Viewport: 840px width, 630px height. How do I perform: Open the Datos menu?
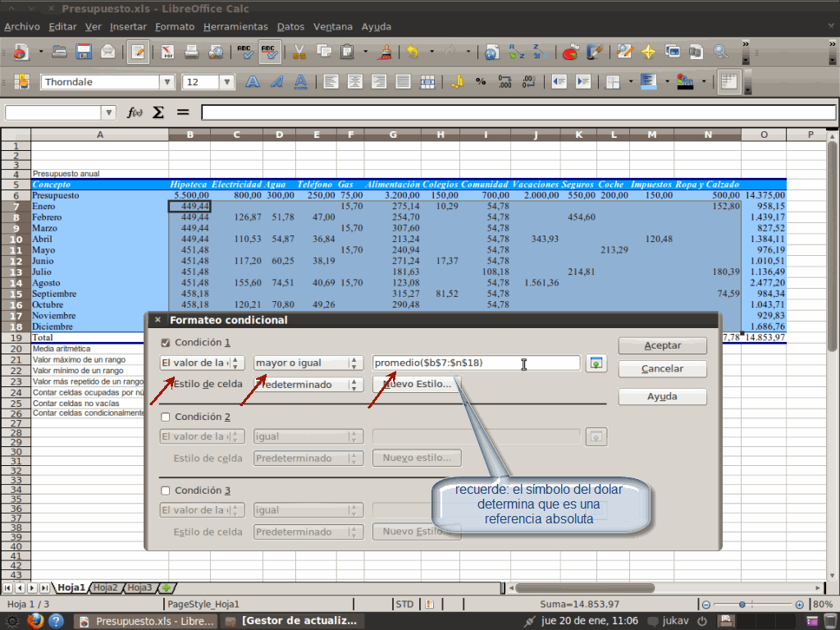(291, 27)
